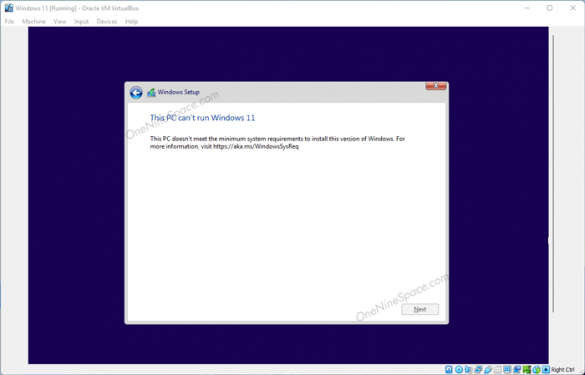The width and height of the screenshot is (585, 375).
Task: Click the VirtualBox icon in the title bar
Action: 9,8
